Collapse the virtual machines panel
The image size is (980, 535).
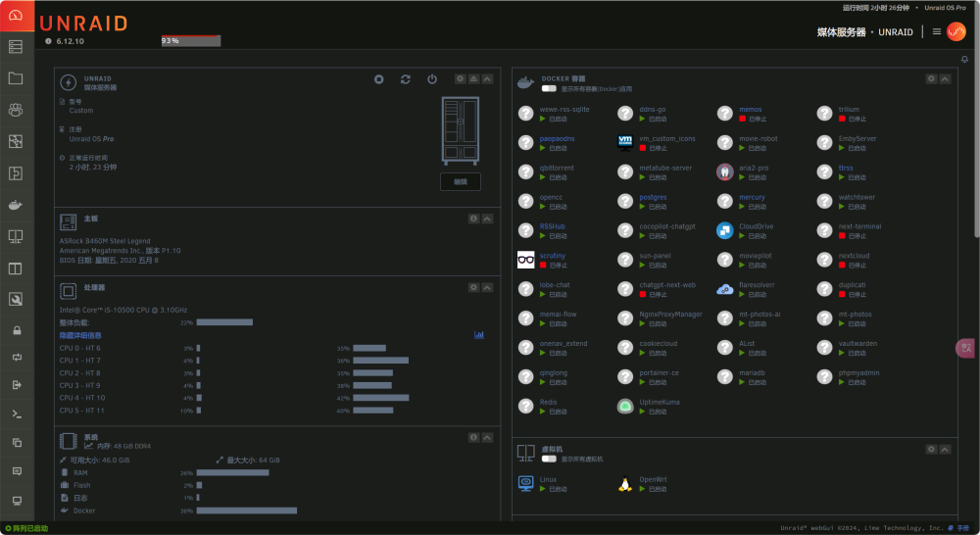click(x=945, y=450)
